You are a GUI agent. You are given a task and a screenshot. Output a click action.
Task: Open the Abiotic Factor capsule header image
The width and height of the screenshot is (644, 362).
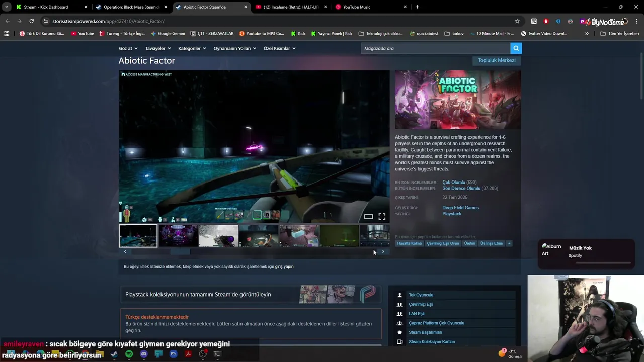tap(458, 100)
